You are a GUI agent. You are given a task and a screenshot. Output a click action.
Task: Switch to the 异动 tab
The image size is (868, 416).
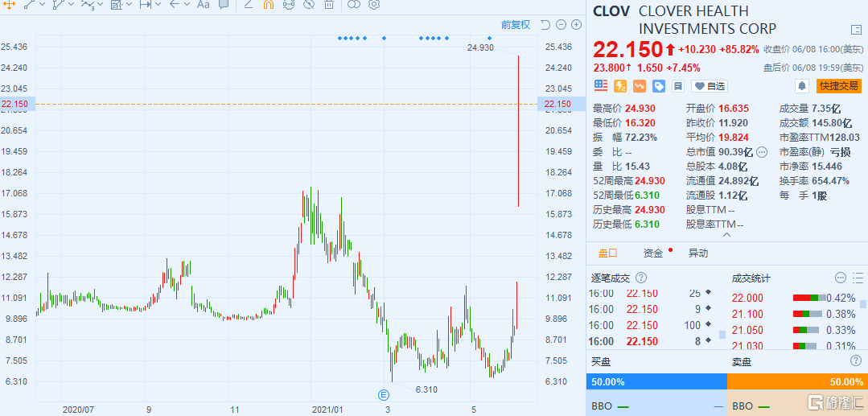(698, 253)
